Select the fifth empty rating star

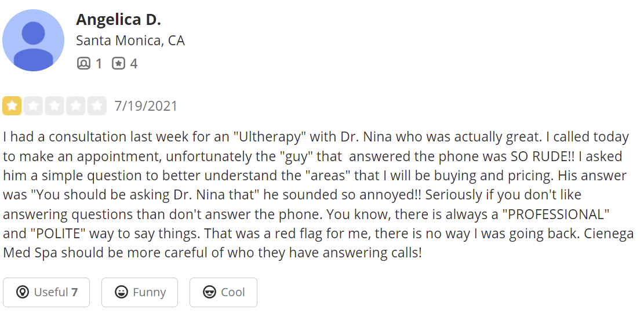click(x=97, y=106)
